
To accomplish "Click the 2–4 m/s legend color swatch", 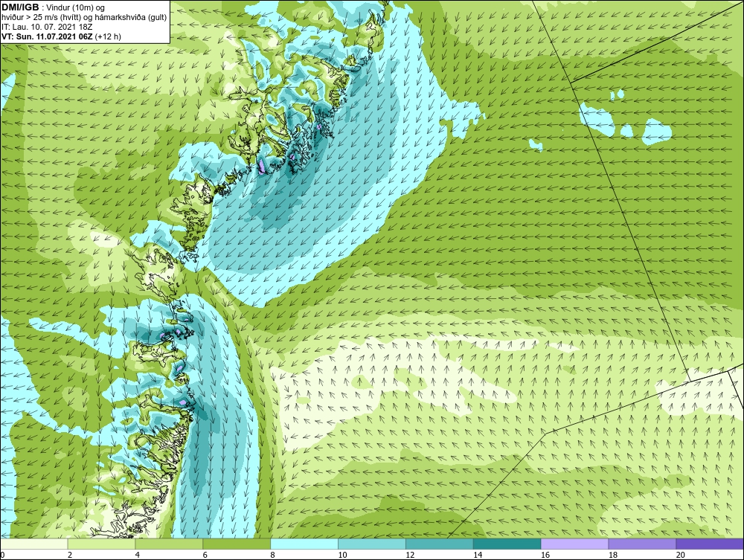I will 101,544.
